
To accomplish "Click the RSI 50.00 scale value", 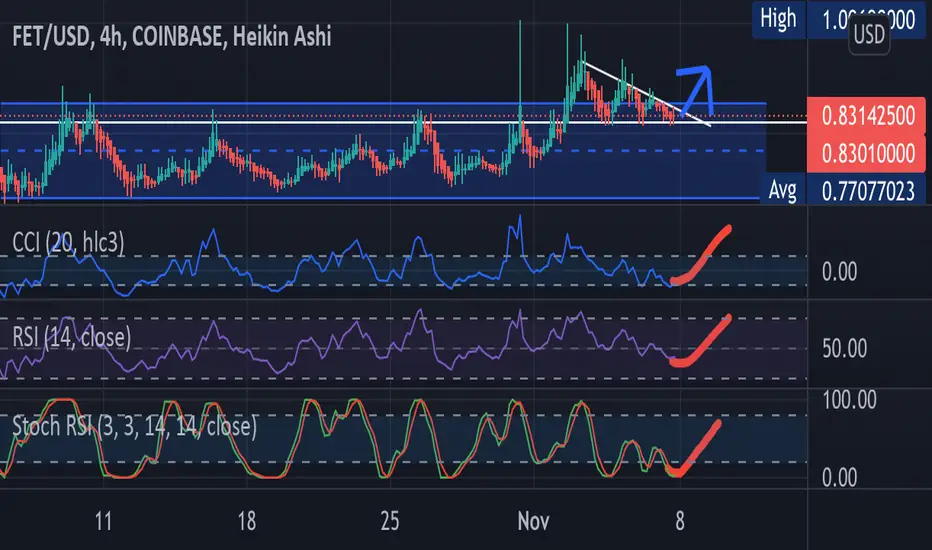I will [845, 348].
